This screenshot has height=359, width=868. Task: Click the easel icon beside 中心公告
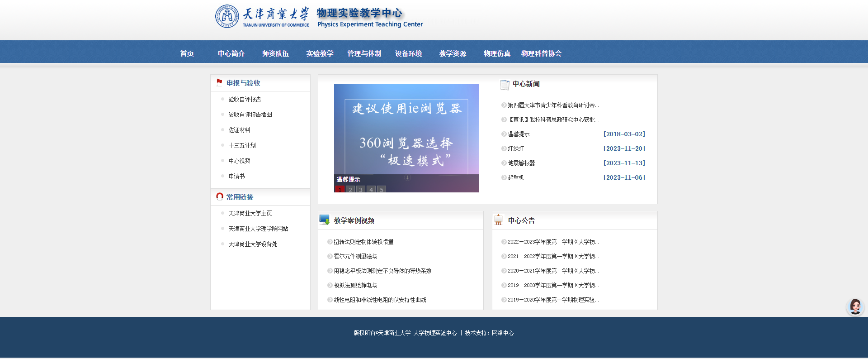tap(498, 220)
